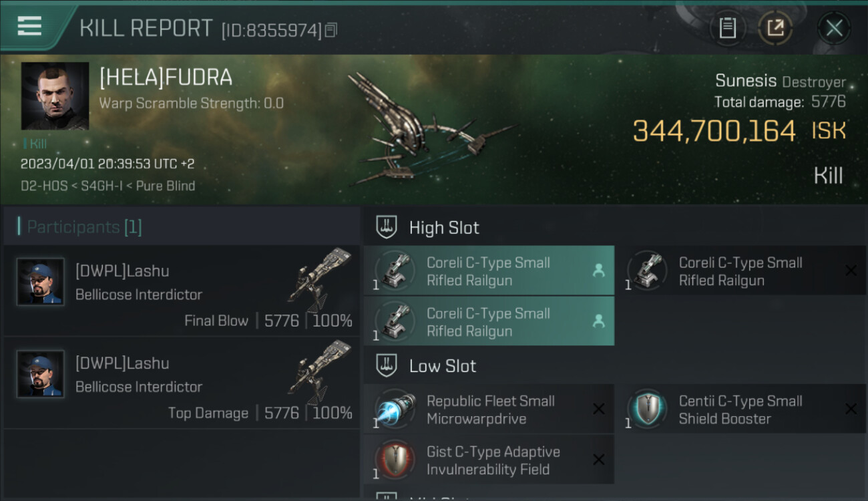Image resolution: width=868 pixels, height=501 pixels.
Task: Click the D2-HOS system location link
Action: click(44, 186)
